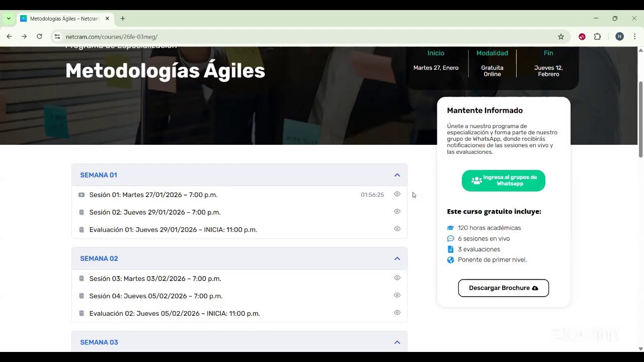
Task: Open the Chrome profile avatar N
Action: 619,37
